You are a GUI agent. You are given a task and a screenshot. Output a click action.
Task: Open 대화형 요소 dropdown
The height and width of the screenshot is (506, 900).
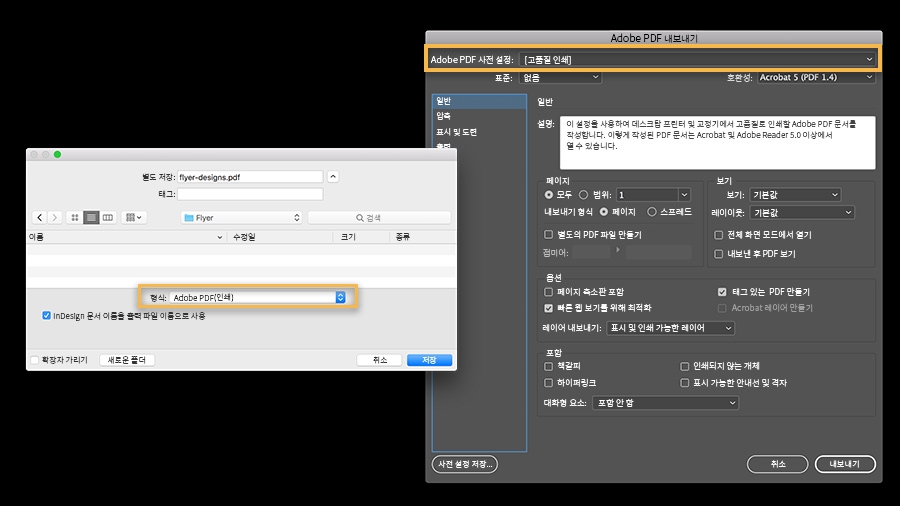[665, 403]
